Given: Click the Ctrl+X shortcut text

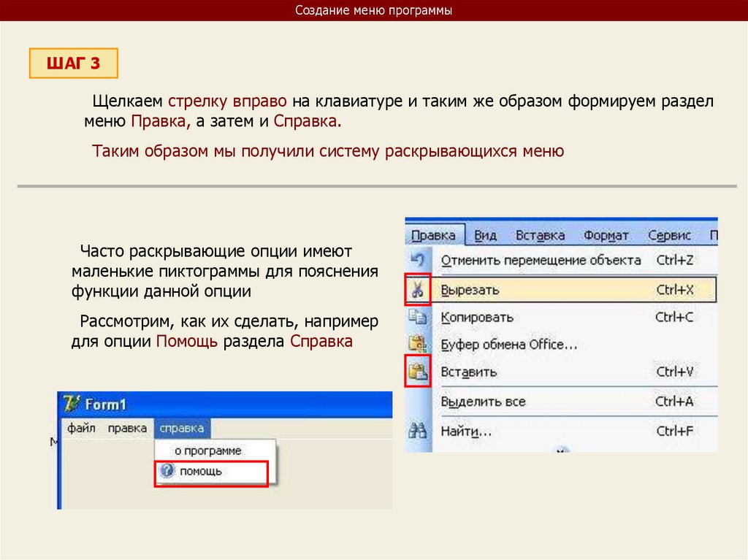Looking at the screenshot, I should click(674, 290).
